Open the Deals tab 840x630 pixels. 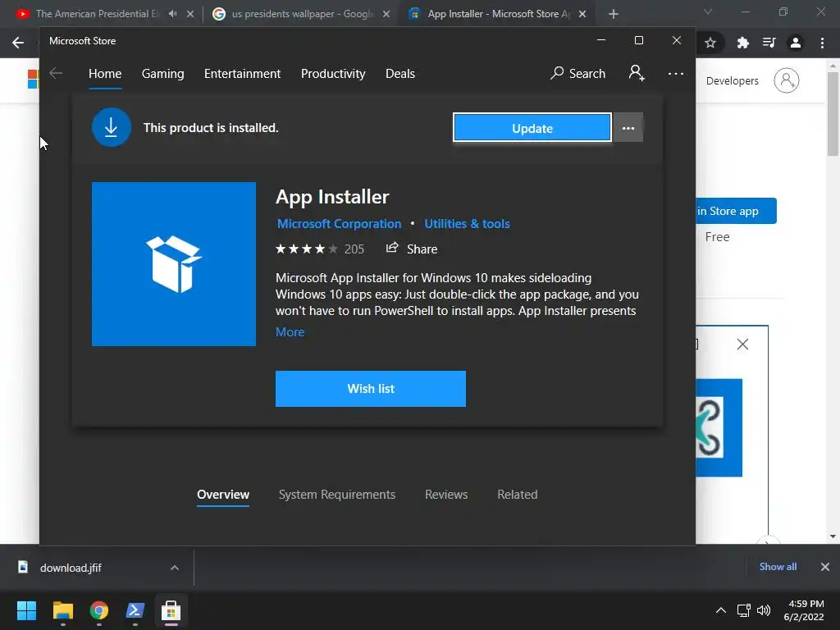tap(400, 73)
